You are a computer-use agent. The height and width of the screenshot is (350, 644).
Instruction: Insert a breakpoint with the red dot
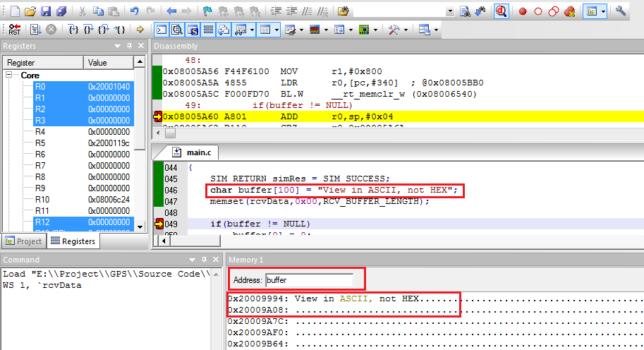[x=523, y=11]
